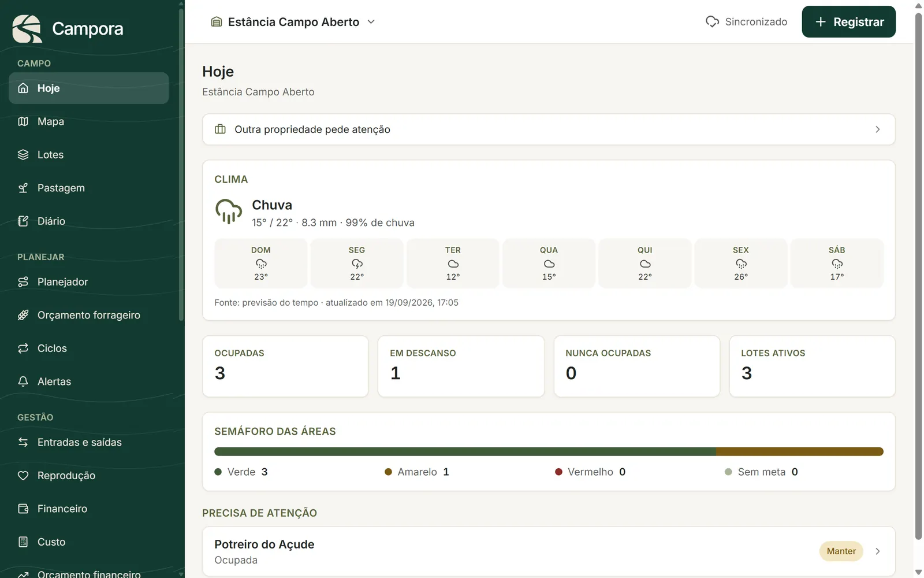Click the Hoje home icon

coord(23,88)
